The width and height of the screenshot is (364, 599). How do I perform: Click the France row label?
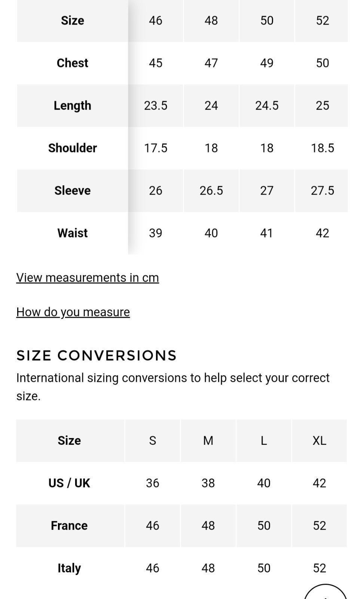click(x=69, y=526)
